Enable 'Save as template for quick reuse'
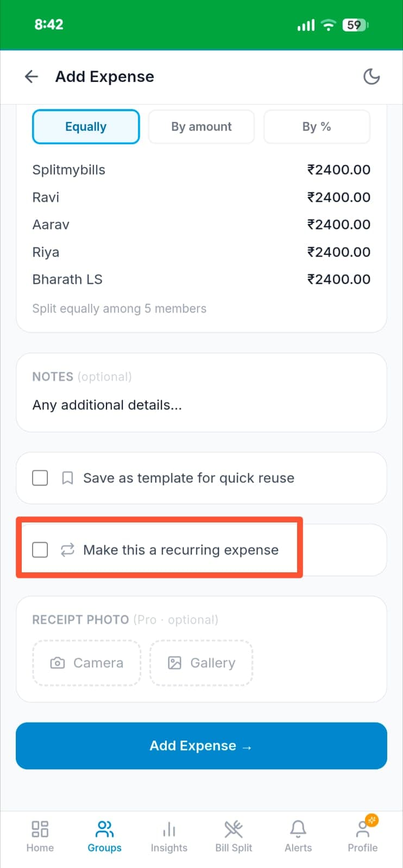 (x=40, y=478)
